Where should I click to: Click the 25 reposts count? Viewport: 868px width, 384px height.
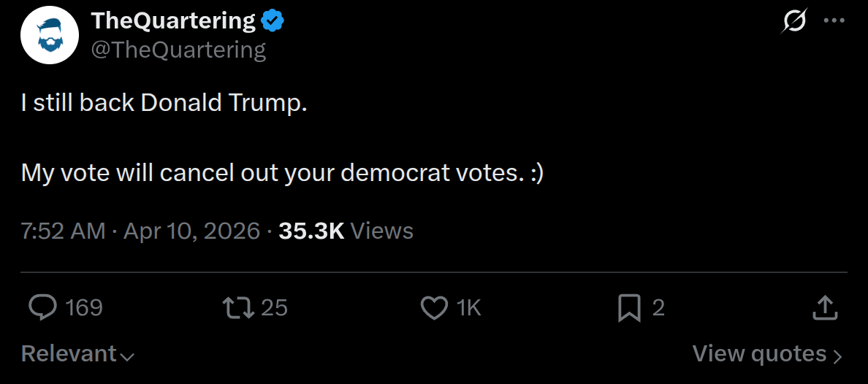[x=274, y=308]
